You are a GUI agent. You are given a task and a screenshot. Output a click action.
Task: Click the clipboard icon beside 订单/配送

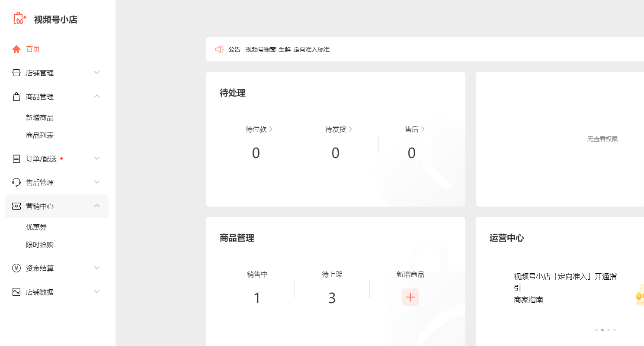tap(16, 158)
